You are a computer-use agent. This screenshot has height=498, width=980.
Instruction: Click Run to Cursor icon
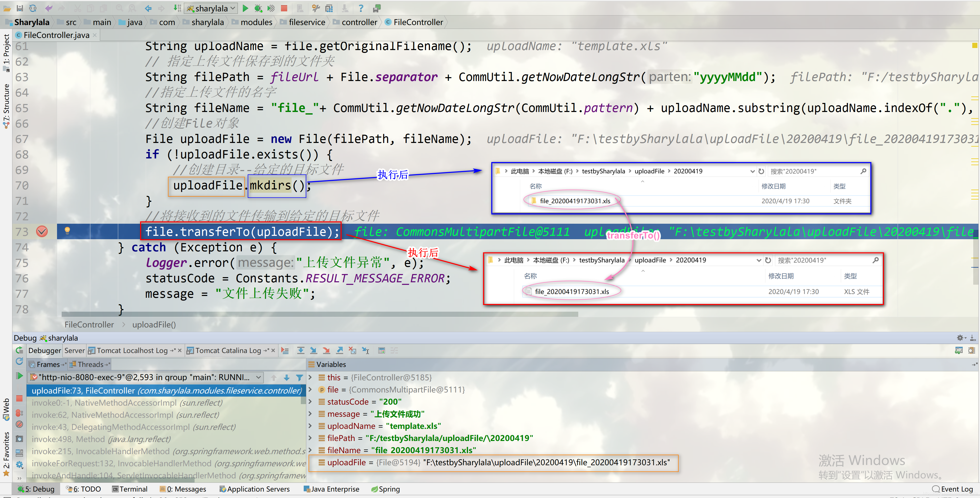pos(366,350)
